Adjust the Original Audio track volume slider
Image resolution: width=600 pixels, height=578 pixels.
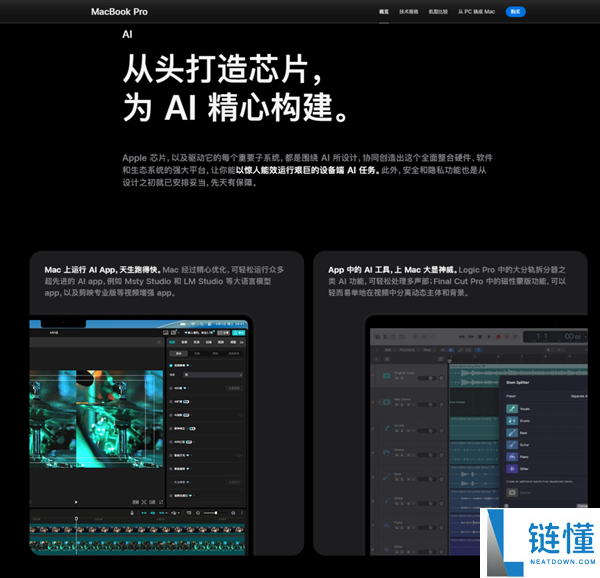427,378
